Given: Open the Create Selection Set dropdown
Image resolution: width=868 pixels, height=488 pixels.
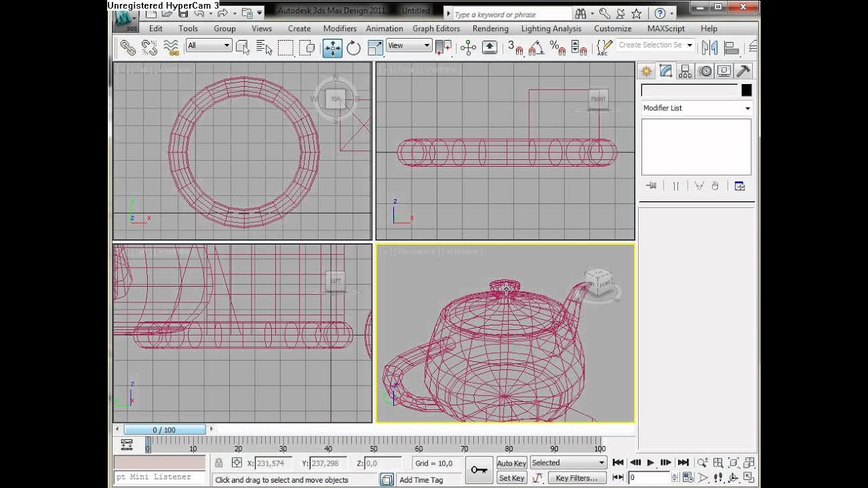Looking at the screenshot, I should tap(655, 45).
